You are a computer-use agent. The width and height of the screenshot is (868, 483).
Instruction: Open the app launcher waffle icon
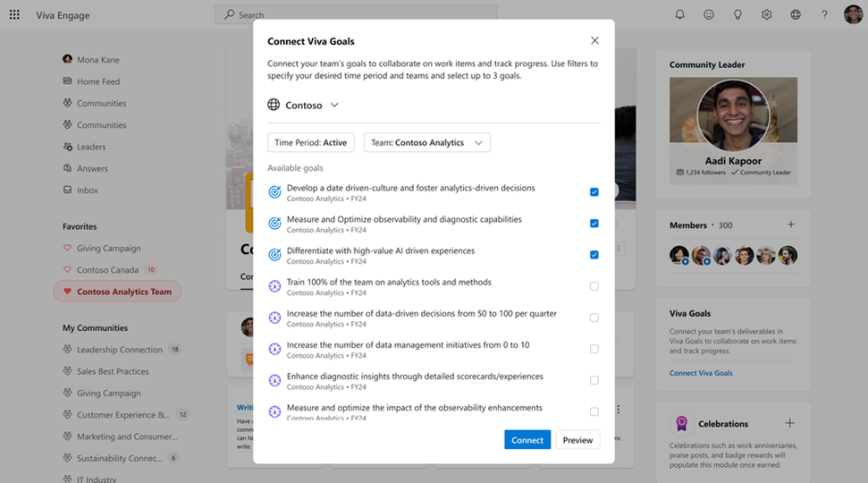[x=14, y=15]
